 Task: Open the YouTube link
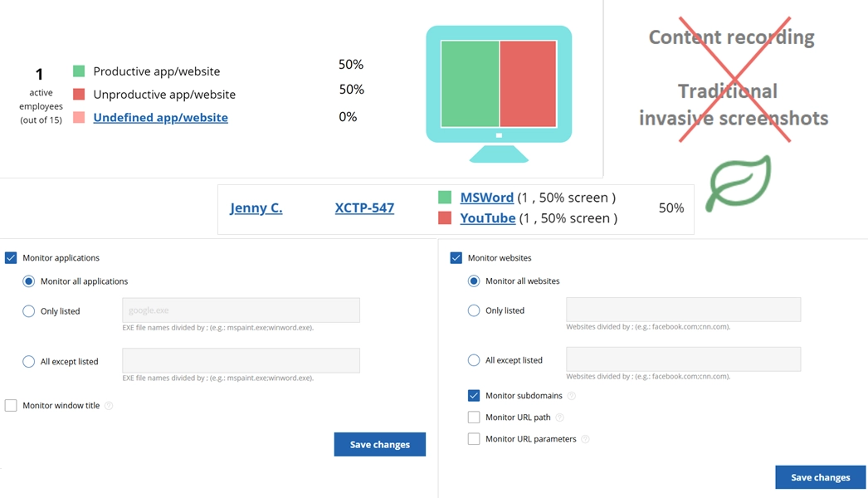coord(488,218)
